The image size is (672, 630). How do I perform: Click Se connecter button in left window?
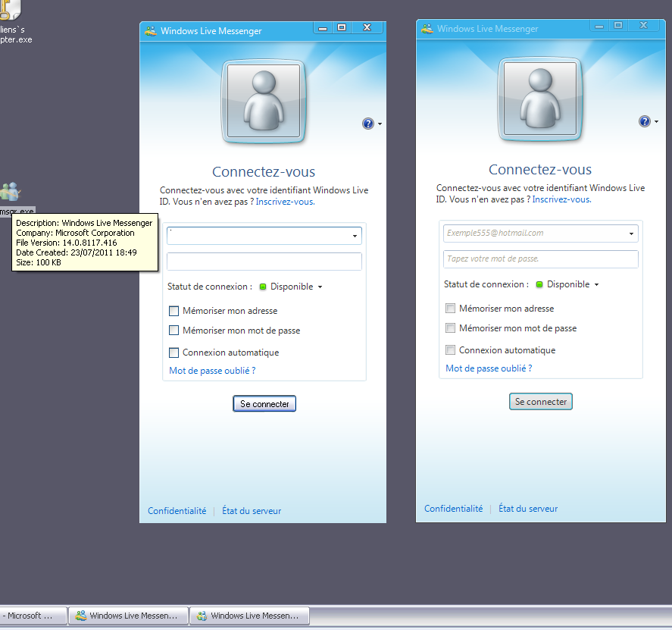click(264, 403)
